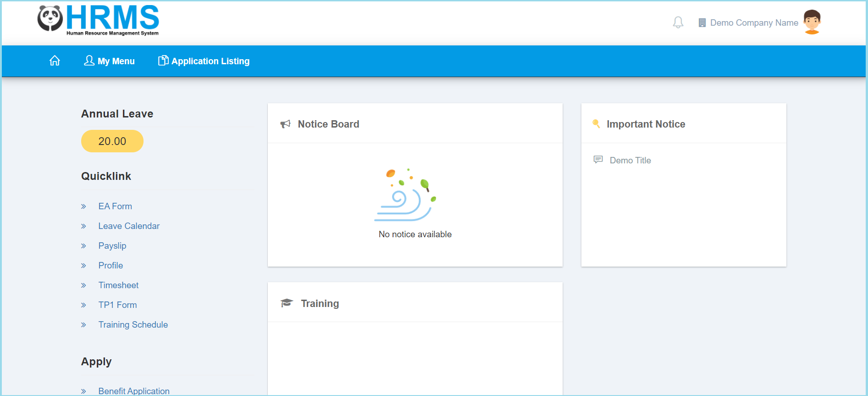Open the Demo Title notice
Viewport: 868px width, 396px height.
click(x=630, y=161)
